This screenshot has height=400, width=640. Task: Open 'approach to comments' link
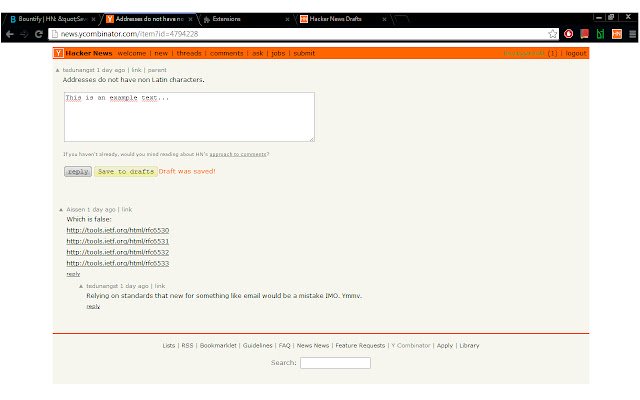coord(238,154)
